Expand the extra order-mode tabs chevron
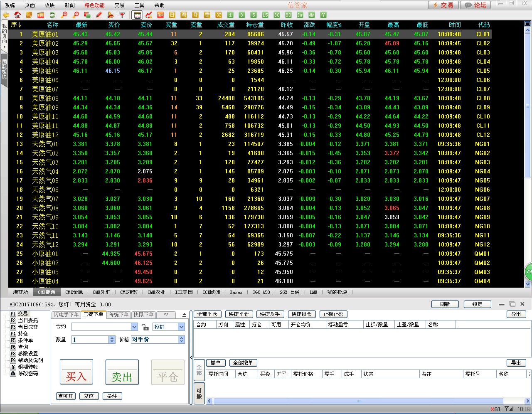Screen dimensions: 532x414 [x=166, y=315]
